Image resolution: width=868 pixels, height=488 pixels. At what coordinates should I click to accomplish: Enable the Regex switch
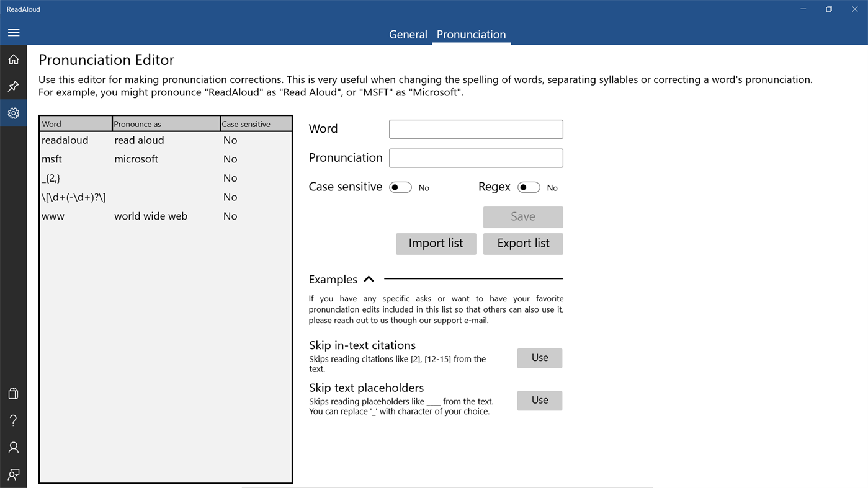click(x=529, y=187)
